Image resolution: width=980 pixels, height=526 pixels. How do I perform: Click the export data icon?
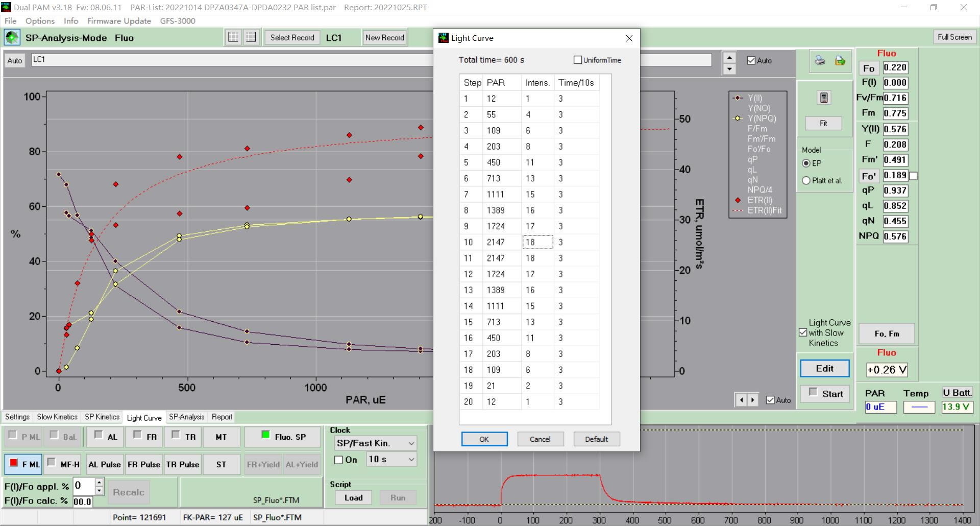840,61
